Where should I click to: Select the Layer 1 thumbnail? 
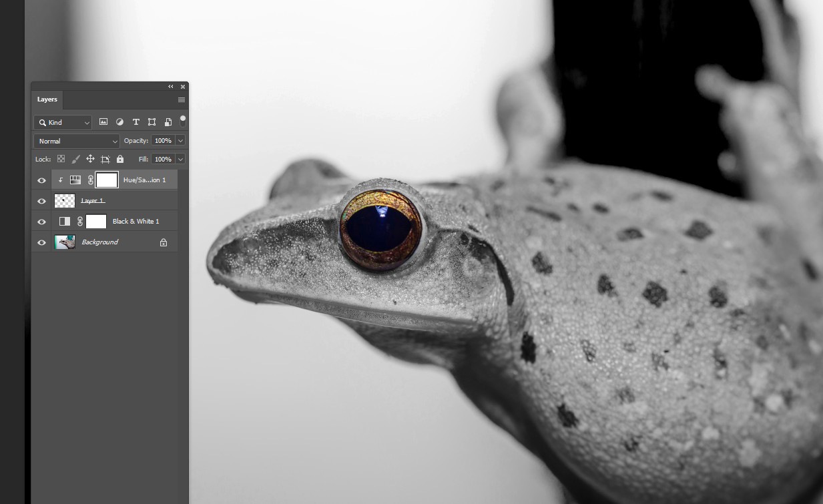coord(65,201)
